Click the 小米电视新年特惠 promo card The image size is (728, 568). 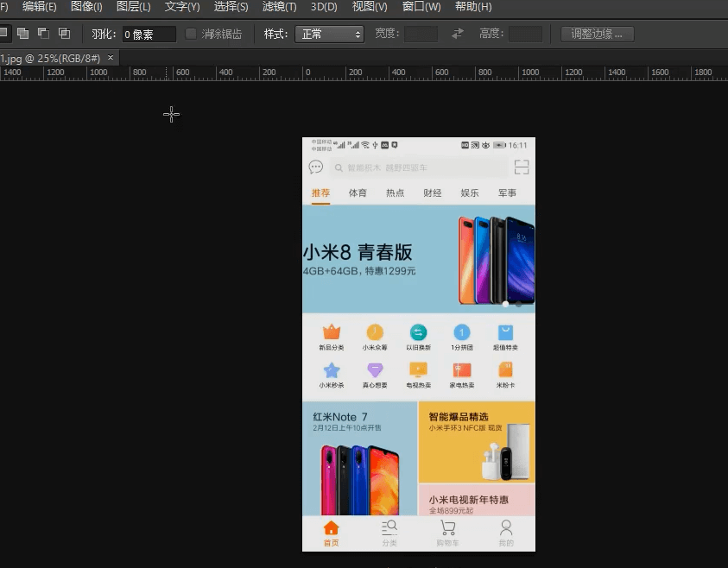point(477,501)
